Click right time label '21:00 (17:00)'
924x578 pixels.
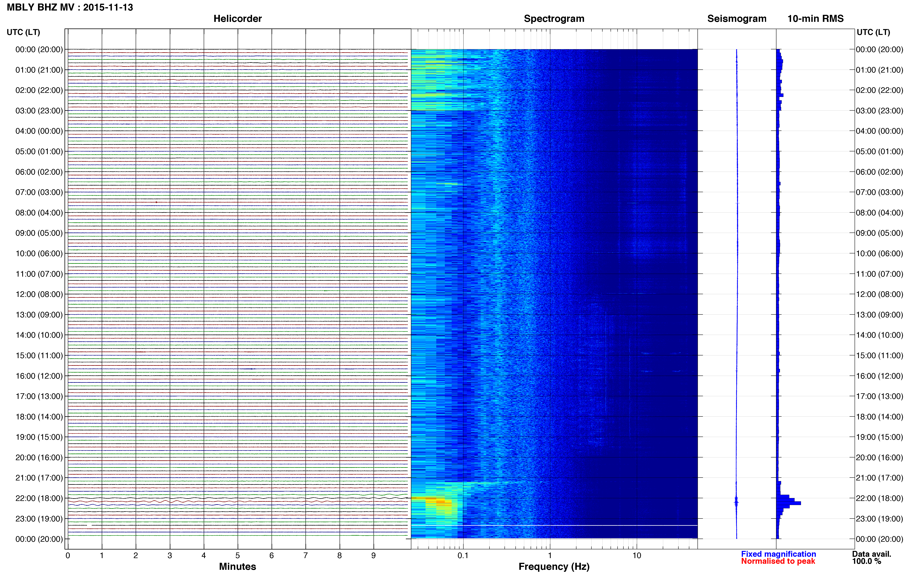(879, 478)
